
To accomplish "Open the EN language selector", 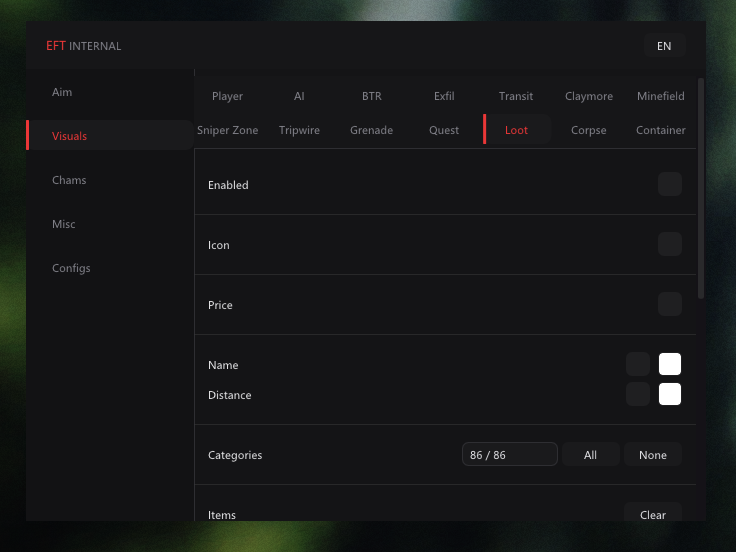I will 664,46.
